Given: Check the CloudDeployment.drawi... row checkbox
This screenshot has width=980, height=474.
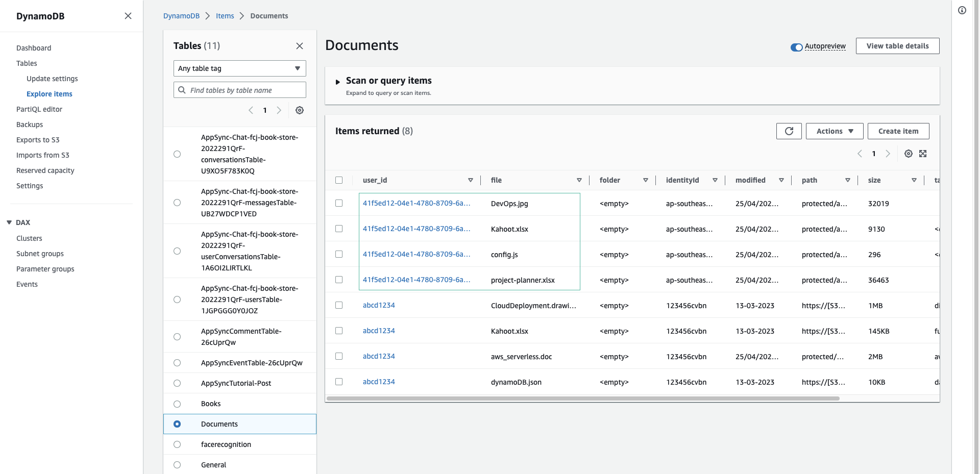Looking at the screenshot, I should click(339, 305).
